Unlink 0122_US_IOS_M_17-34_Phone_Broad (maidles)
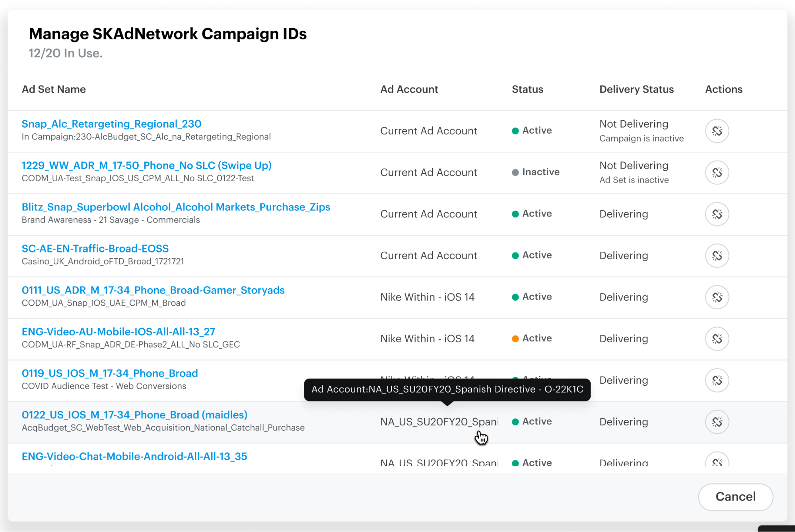Viewport: 795px width, 532px height. [717, 422]
